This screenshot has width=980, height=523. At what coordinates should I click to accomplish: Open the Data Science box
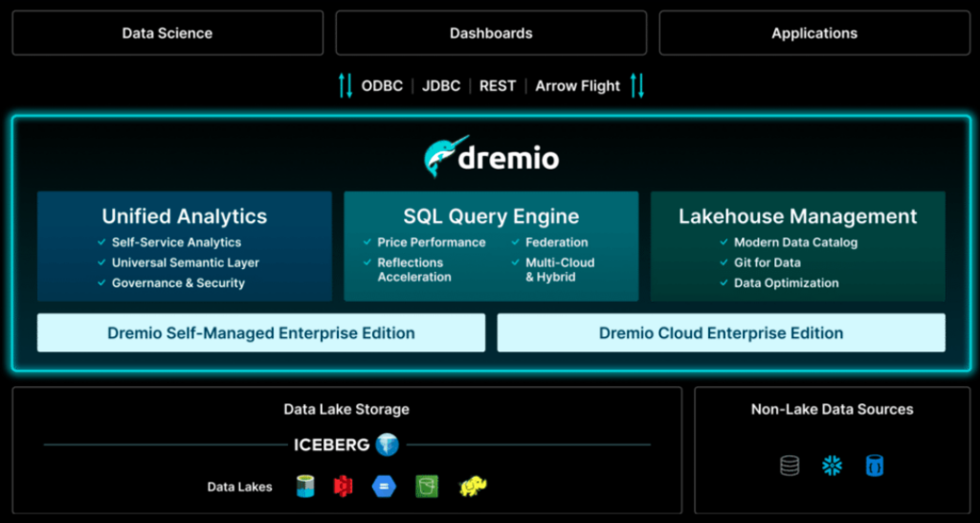pyautogui.click(x=167, y=33)
